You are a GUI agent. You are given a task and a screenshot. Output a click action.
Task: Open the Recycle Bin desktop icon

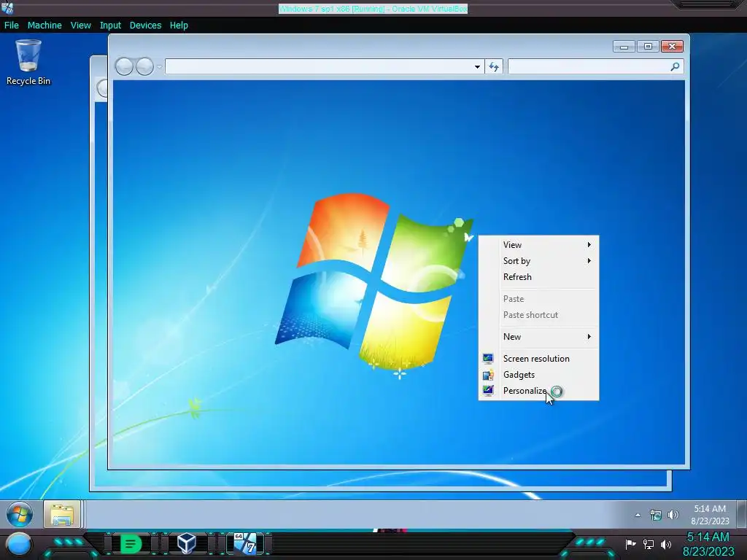(28, 63)
